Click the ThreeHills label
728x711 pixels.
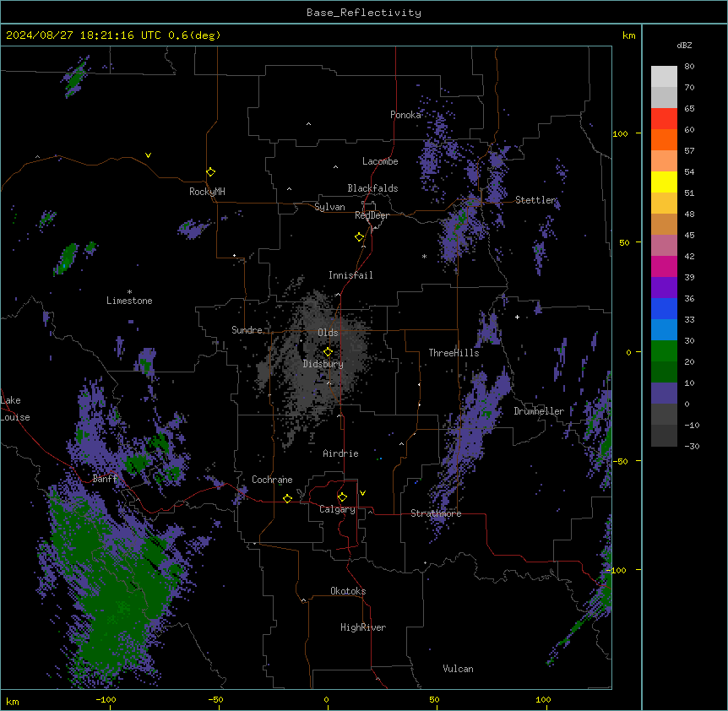pyautogui.click(x=454, y=353)
